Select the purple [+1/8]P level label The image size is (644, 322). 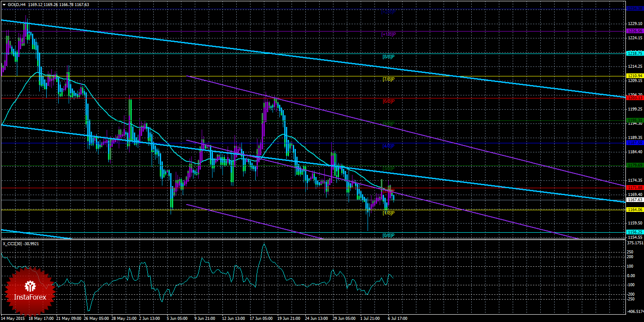point(389,34)
